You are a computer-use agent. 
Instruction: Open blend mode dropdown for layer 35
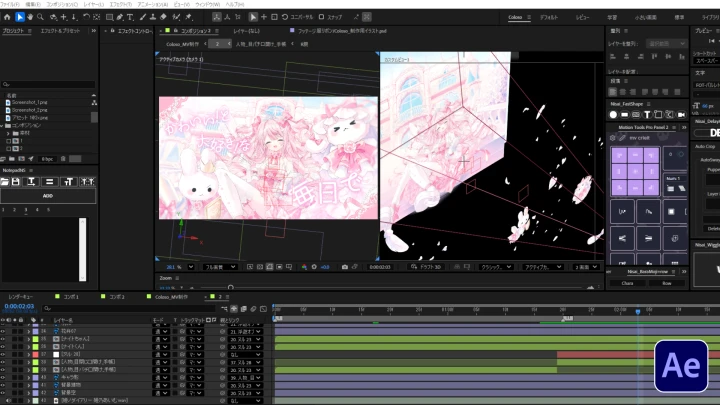(161, 339)
